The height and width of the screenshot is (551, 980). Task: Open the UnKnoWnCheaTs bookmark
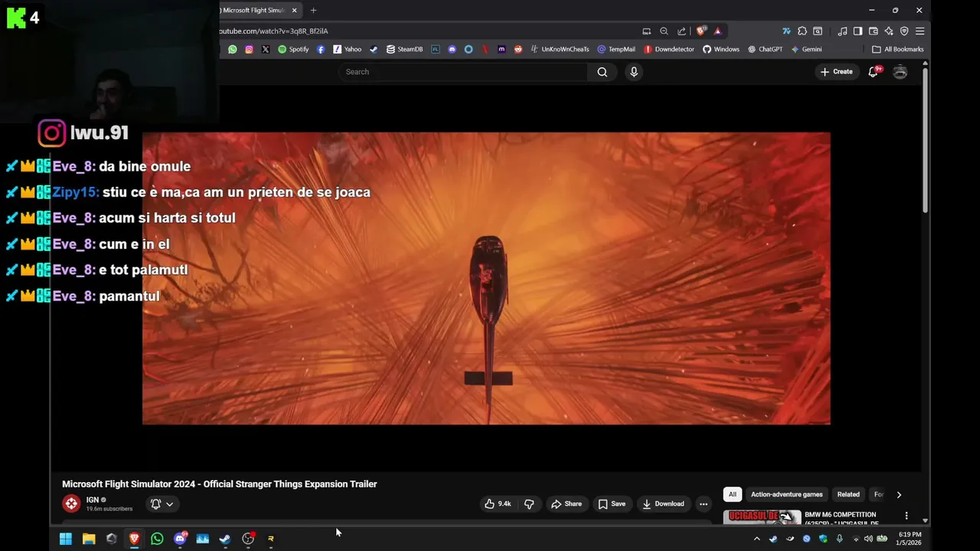click(x=560, y=49)
